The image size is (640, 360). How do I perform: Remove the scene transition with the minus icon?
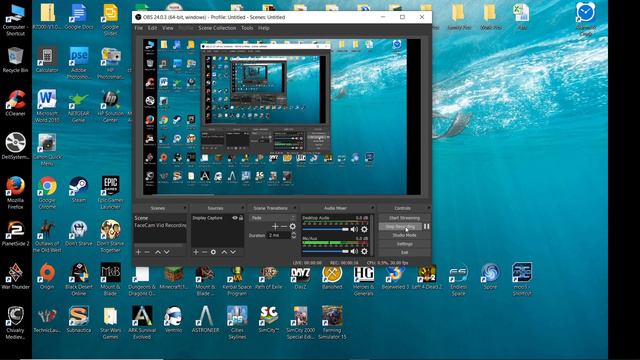pyautogui.click(x=284, y=226)
